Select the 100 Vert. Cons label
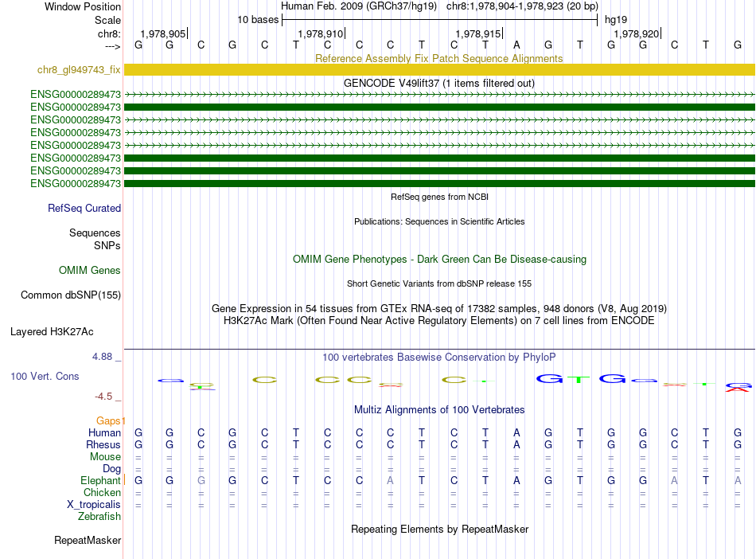 pyautogui.click(x=45, y=376)
